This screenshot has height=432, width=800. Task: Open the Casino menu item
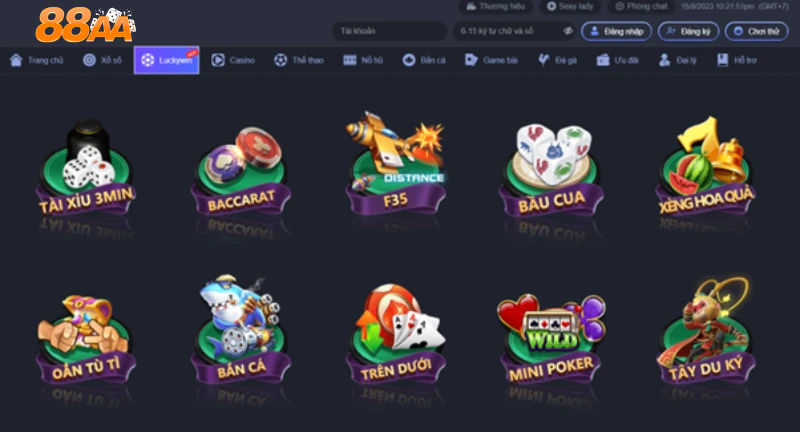pos(233,60)
